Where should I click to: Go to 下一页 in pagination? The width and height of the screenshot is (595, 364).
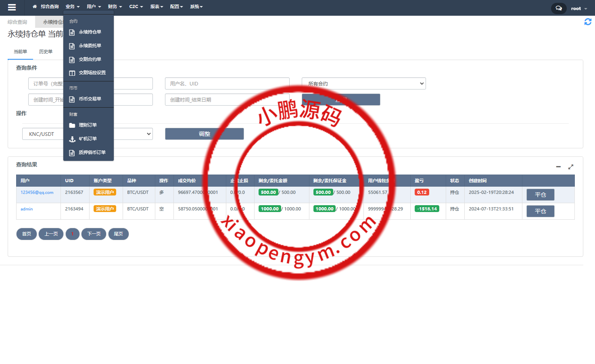pos(94,234)
